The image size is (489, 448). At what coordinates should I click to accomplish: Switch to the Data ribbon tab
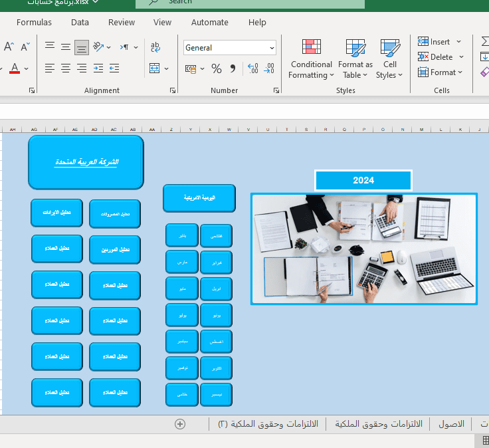[x=80, y=23]
